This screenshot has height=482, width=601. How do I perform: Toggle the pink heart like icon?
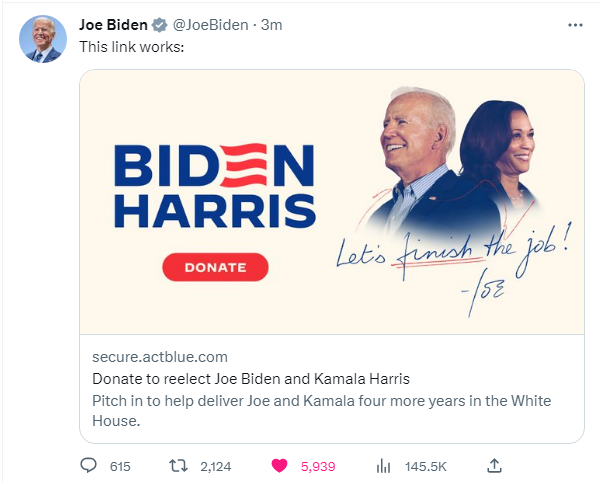pyautogui.click(x=279, y=466)
